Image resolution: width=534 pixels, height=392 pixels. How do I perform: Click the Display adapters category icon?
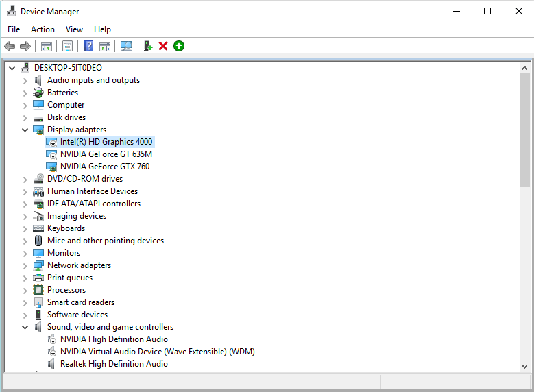(x=38, y=130)
